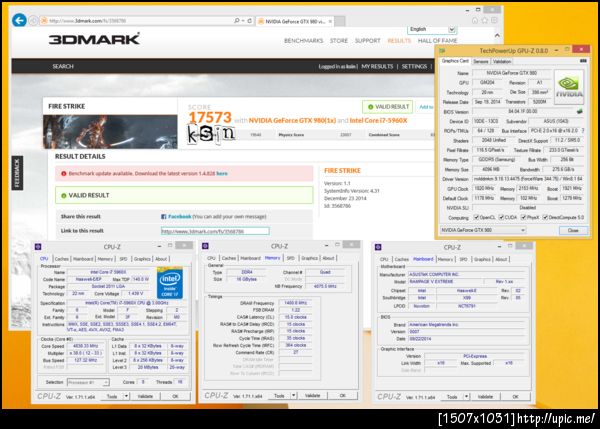Click the FEEDBACK side tab
Image resolution: width=600 pixels, height=429 pixels.
tap(17, 173)
